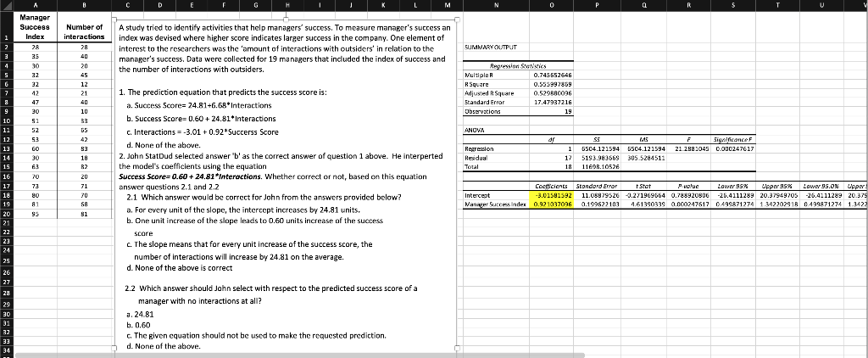Select column Q header
The height and width of the screenshot is (358, 868).
(644, 4)
